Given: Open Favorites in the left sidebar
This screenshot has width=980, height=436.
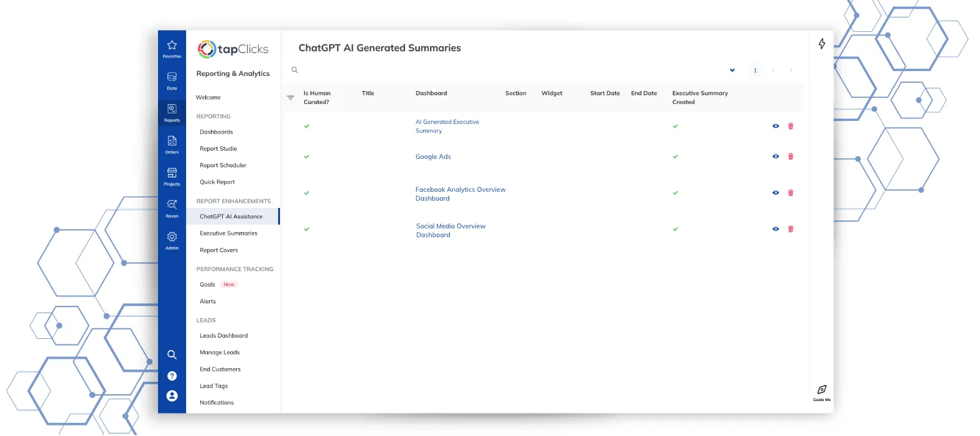Looking at the screenshot, I should (x=172, y=48).
